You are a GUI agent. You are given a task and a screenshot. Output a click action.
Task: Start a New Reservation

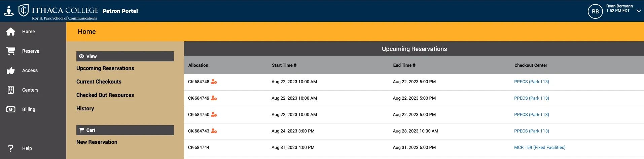[x=97, y=142]
